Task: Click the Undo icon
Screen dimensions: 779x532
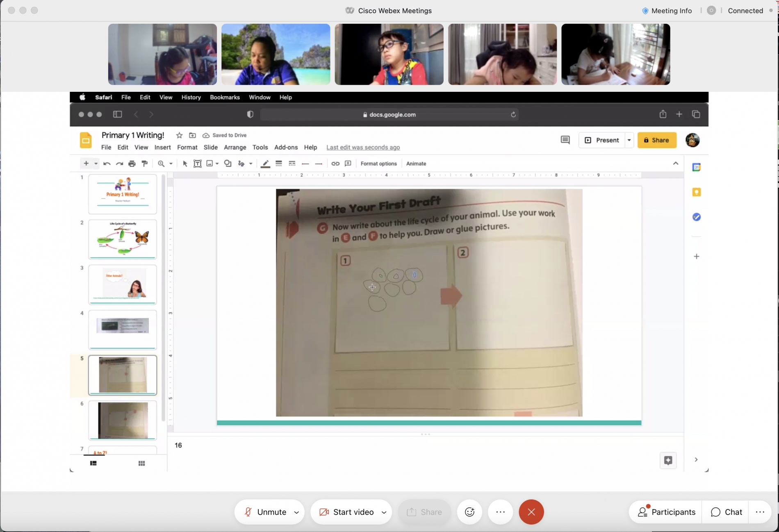Action: [107, 164]
